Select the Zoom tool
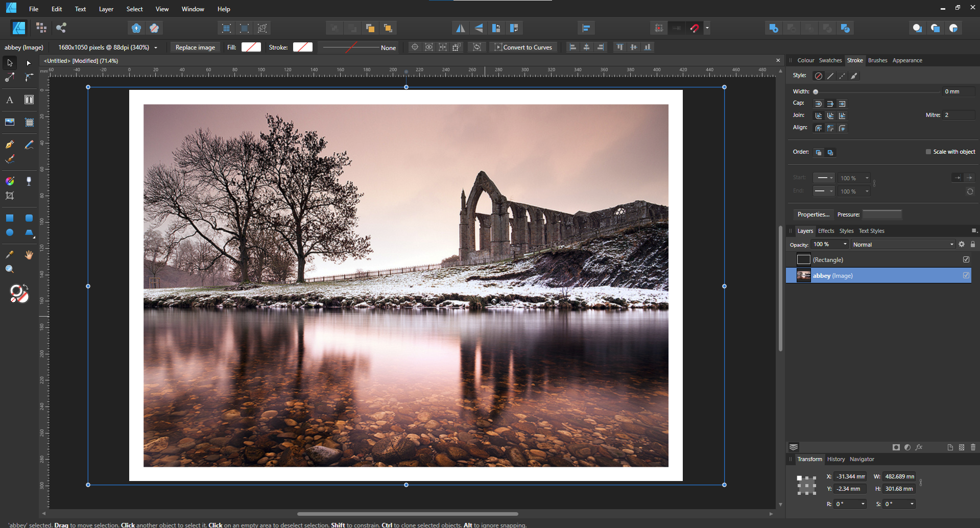 (x=10, y=269)
